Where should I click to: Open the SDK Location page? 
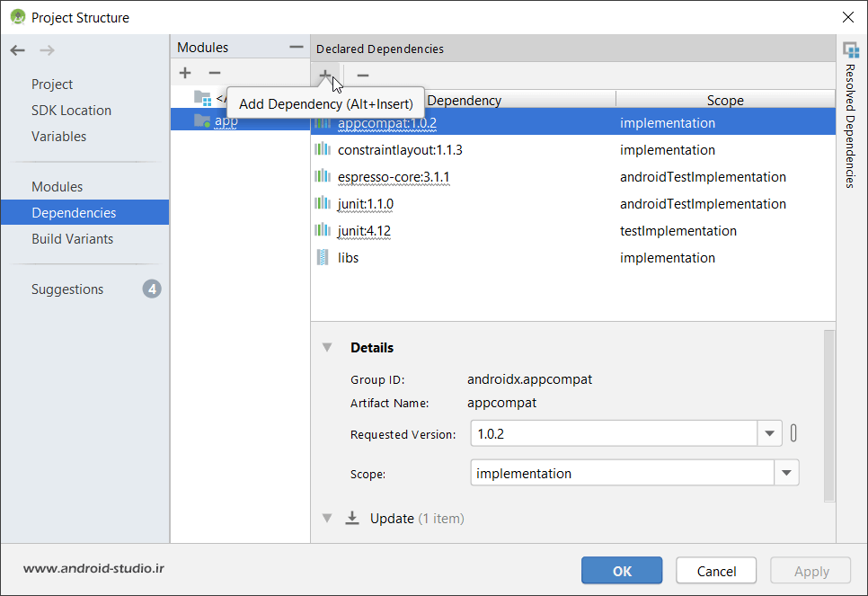pos(71,111)
